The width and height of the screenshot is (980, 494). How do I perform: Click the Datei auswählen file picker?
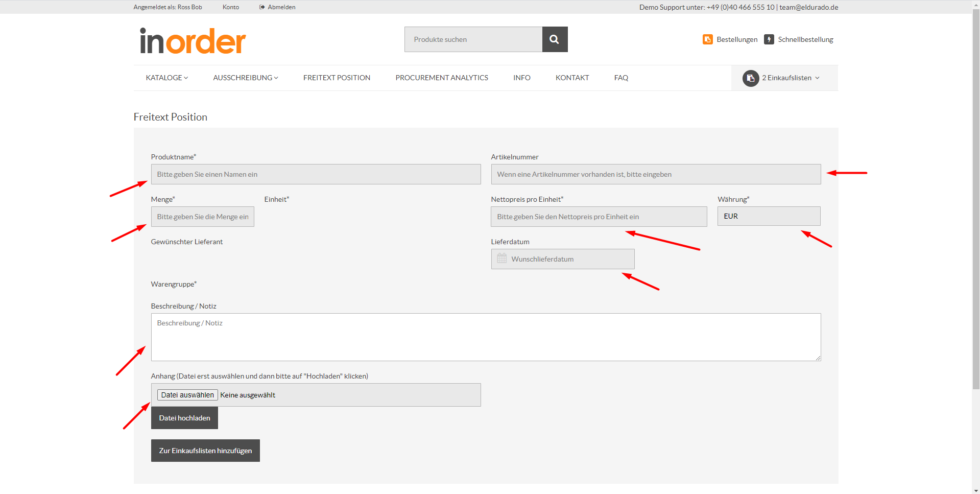tap(187, 394)
